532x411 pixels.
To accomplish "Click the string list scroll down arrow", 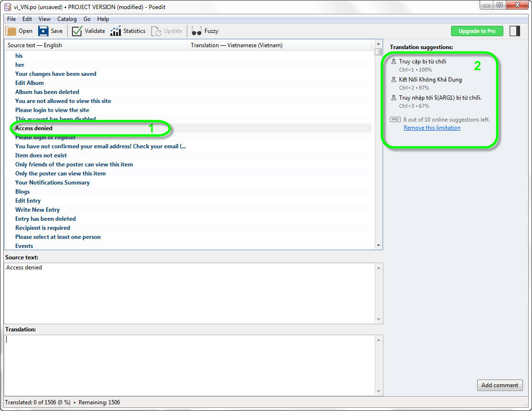I will [379, 246].
